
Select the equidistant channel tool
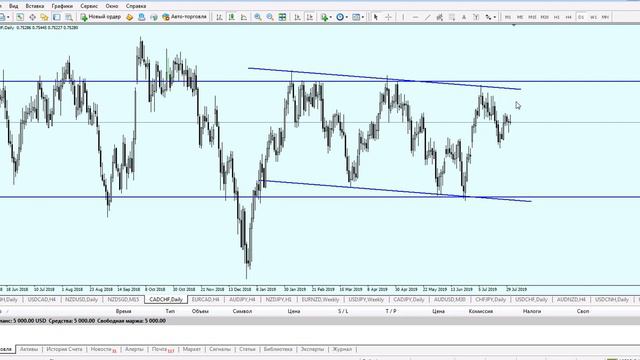(x=440, y=17)
